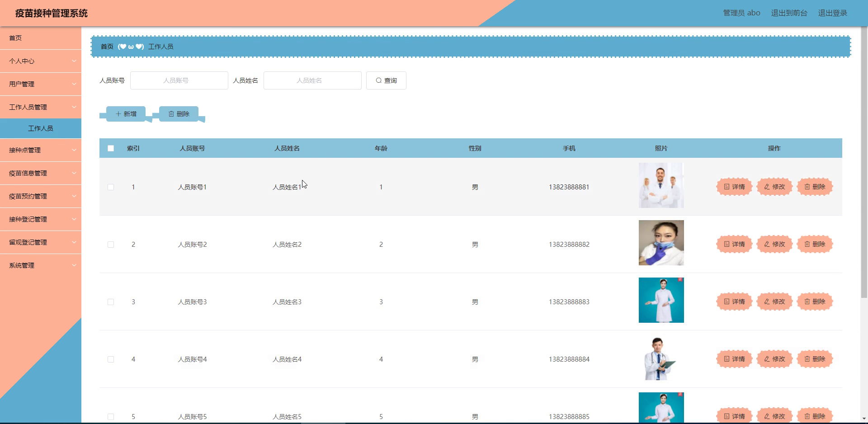
Task: Check the checkbox for row 4
Action: pos(111,359)
